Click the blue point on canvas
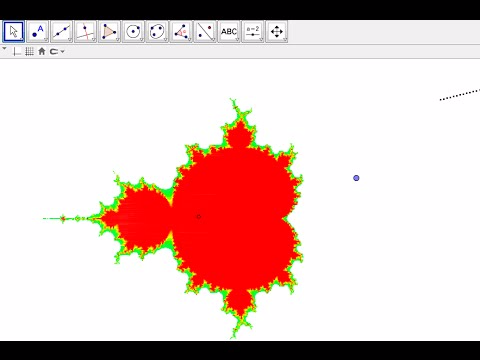 356,178
